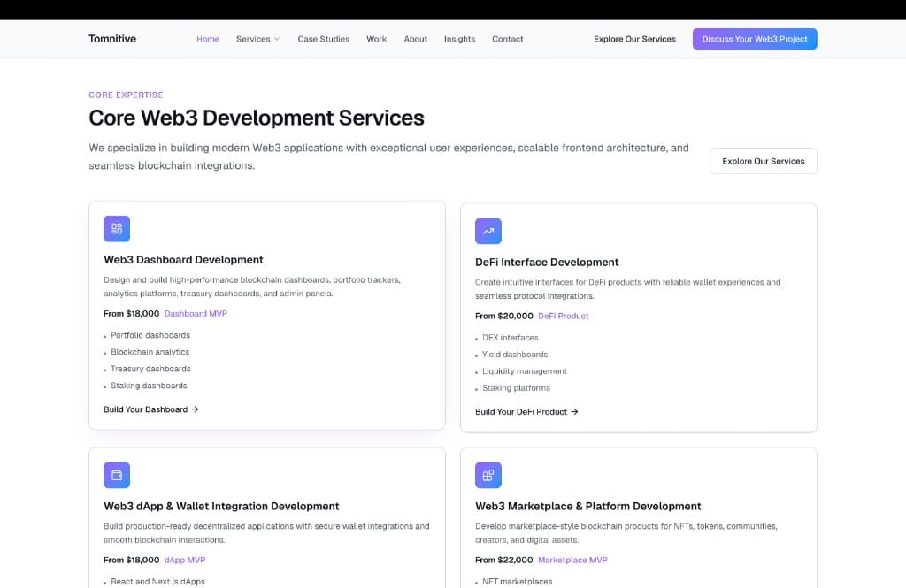The image size is (906, 588).
Task: Click the From $20,000 price text
Action: click(x=503, y=316)
